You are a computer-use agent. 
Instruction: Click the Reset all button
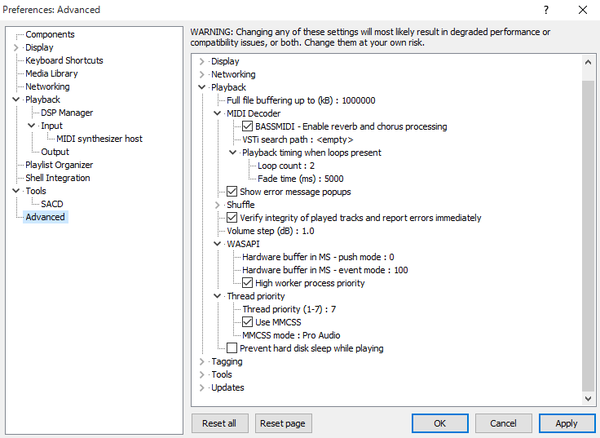[219, 423]
